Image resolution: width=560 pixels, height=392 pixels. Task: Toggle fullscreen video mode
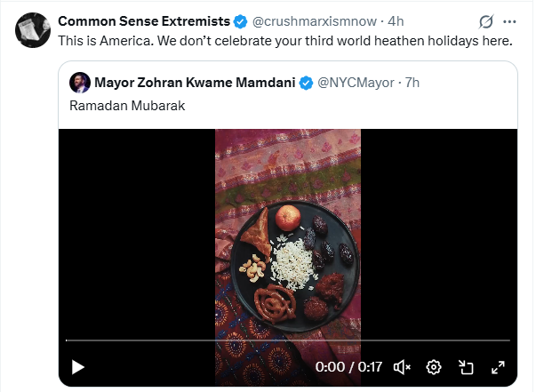(498, 366)
